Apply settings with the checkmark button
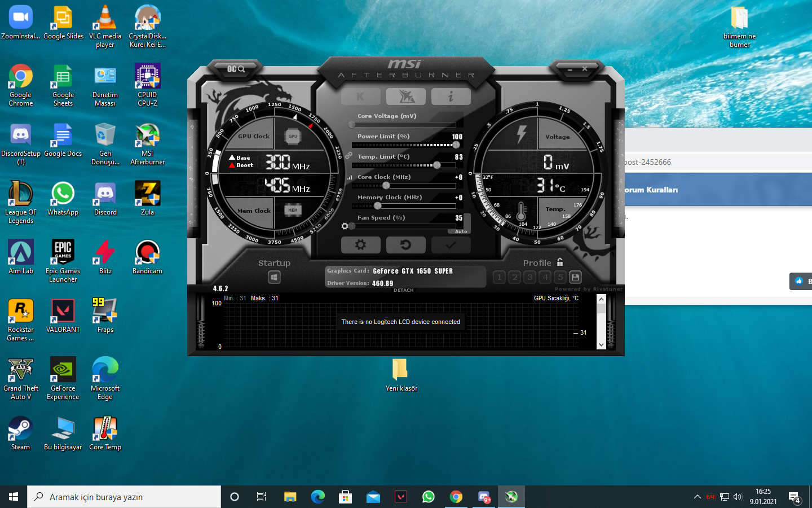This screenshot has height=508, width=812. [451, 245]
